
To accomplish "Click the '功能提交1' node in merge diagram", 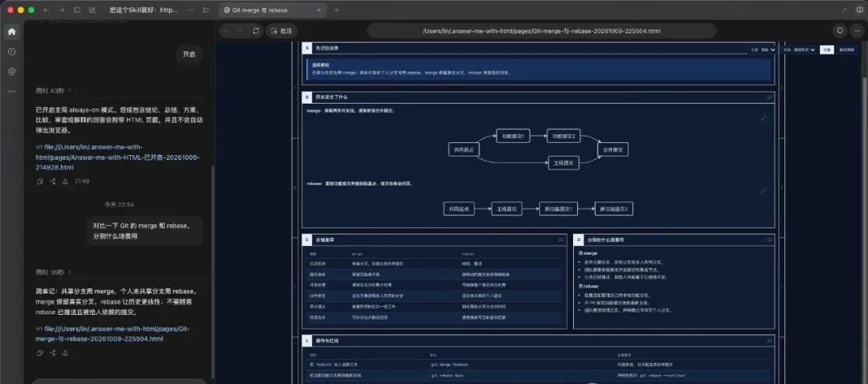I will coord(513,136).
